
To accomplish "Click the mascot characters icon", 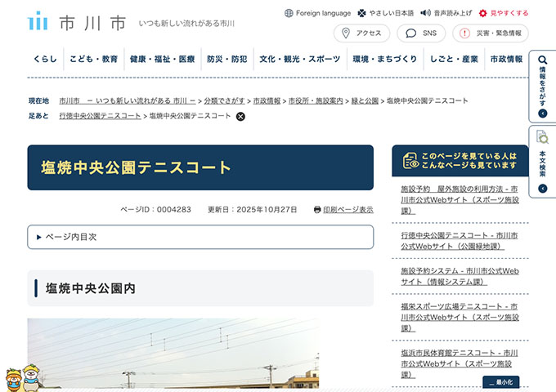I will [x=23, y=378].
